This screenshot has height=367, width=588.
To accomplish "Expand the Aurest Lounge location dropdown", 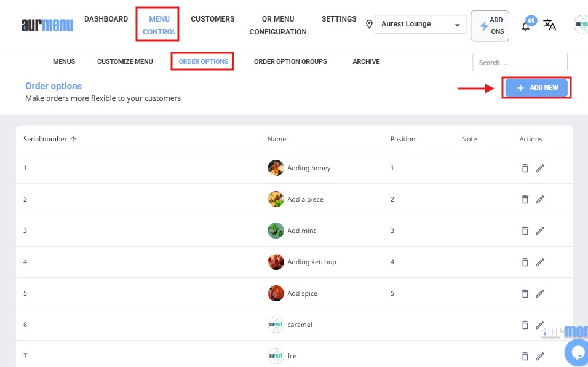I will coord(421,25).
